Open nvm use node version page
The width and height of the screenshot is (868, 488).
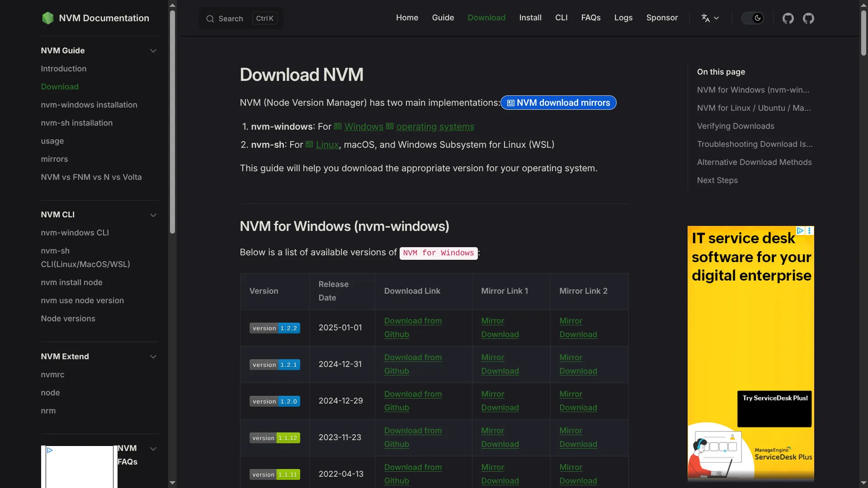tap(82, 300)
